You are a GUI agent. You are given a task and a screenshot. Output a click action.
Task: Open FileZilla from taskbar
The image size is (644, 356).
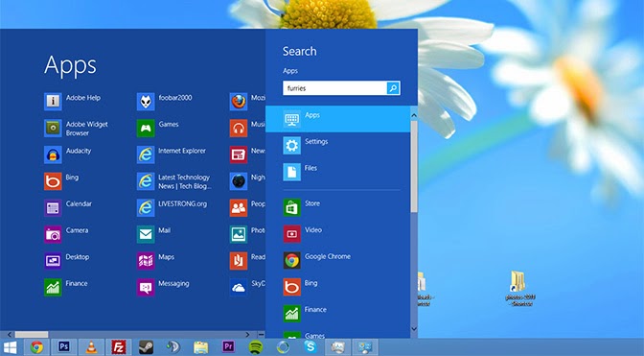(x=119, y=347)
